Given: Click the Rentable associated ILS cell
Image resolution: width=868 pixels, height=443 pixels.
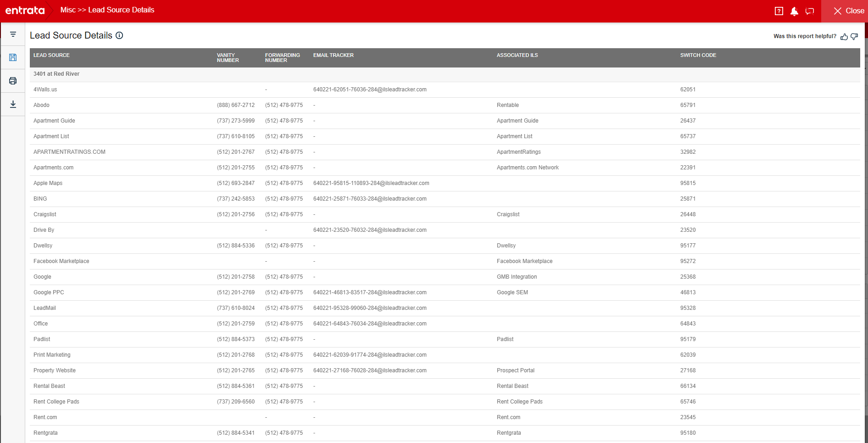Looking at the screenshot, I should 508,105.
